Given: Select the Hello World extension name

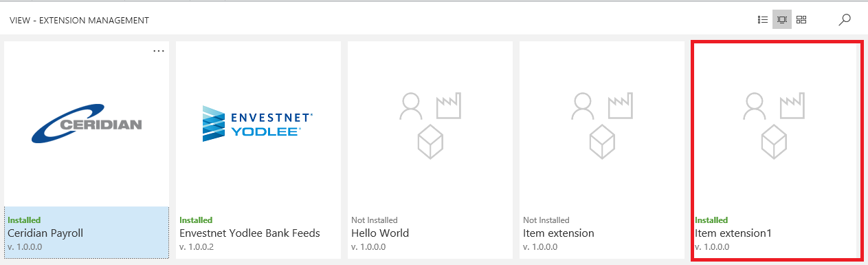Looking at the screenshot, I should click(x=380, y=233).
